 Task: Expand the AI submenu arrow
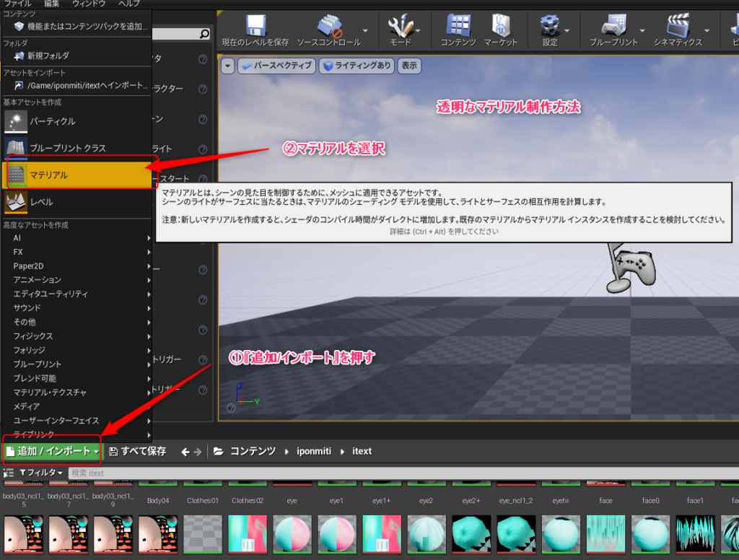tap(149, 238)
